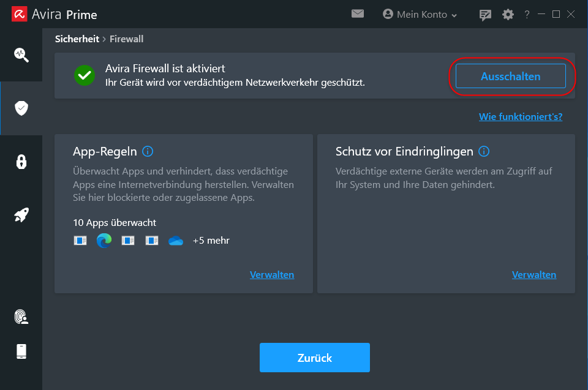Open the Privacy lock icon in sidebar
This screenshot has height=390, width=588.
(x=21, y=162)
